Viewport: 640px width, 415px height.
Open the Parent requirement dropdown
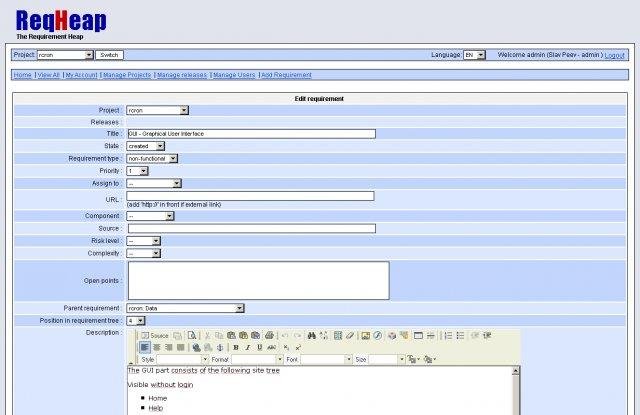185,308
